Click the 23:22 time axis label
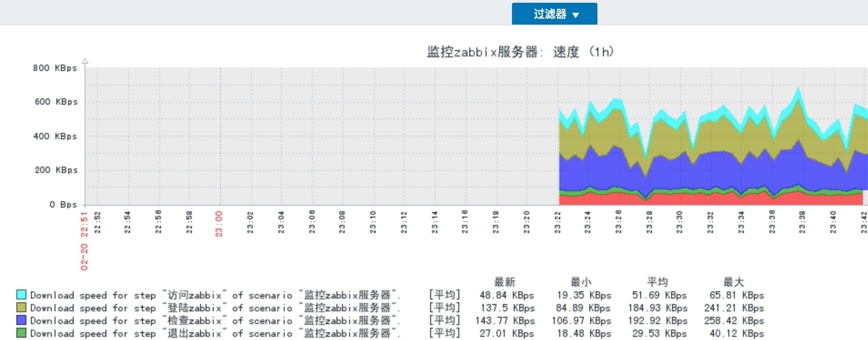The width and height of the screenshot is (868, 340). point(557,222)
